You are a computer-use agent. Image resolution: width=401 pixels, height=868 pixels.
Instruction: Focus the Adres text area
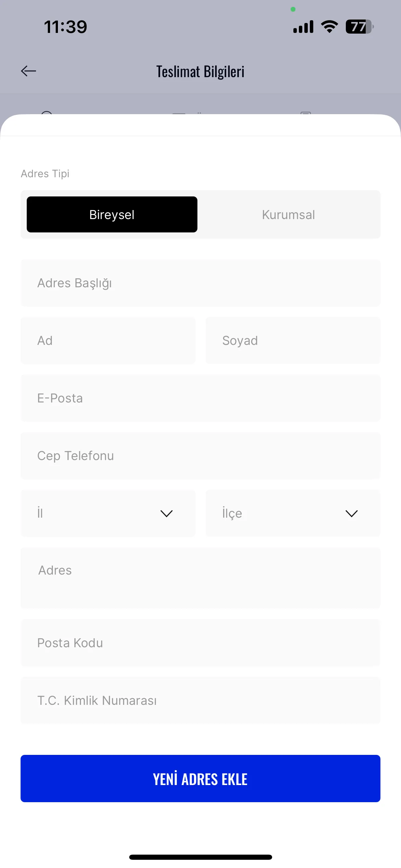200,578
